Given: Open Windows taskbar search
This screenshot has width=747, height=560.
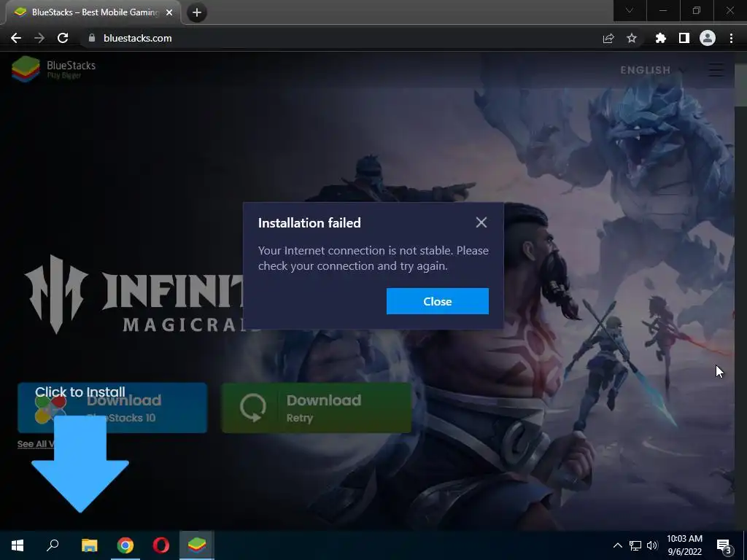Looking at the screenshot, I should pos(53,545).
